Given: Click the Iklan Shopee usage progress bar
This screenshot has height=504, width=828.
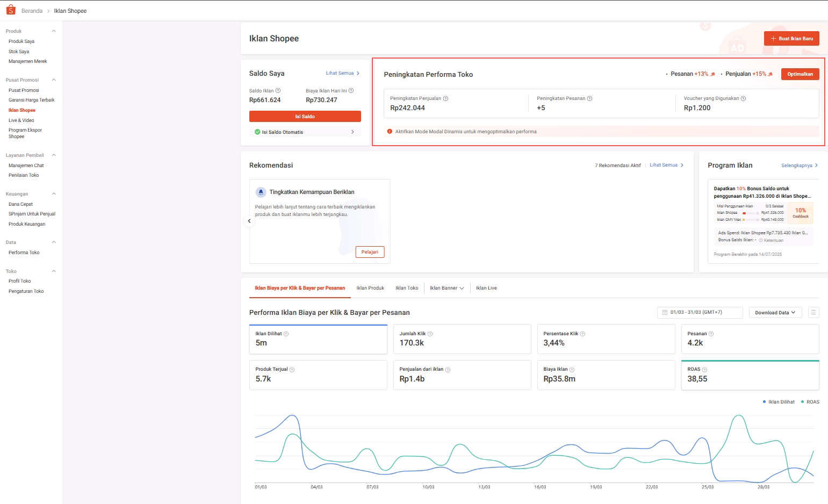Looking at the screenshot, I should click(751, 213).
